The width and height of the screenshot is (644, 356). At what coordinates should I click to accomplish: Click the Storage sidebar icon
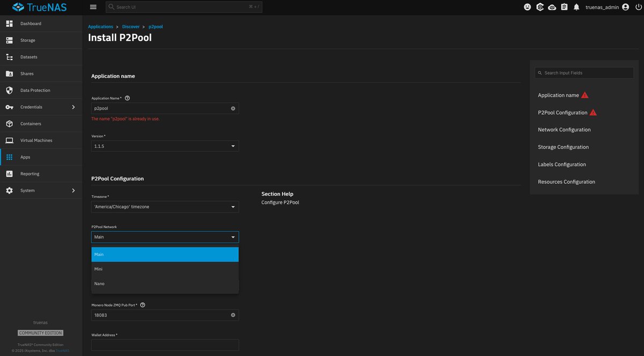click(9, 40)
